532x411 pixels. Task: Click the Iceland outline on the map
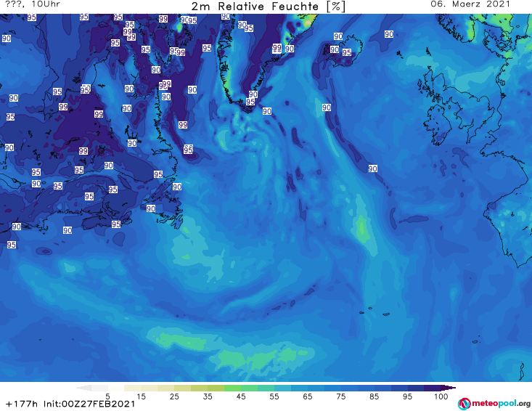point(343,52)
